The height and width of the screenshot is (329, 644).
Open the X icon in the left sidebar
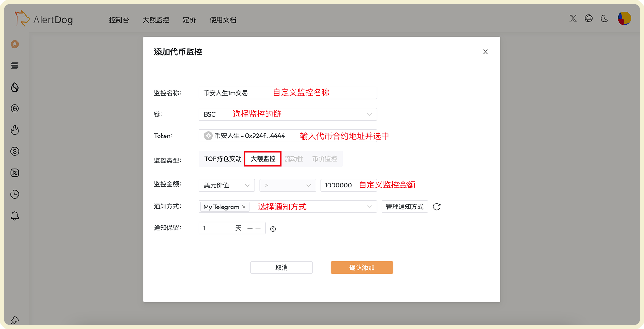(x=15, y=173)
